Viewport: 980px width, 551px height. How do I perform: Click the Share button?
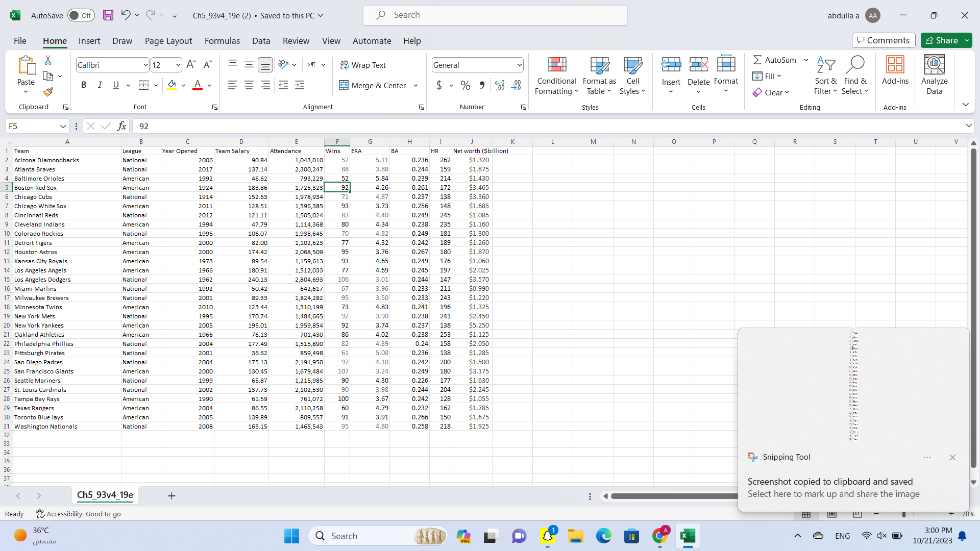[x=942, y=40]
